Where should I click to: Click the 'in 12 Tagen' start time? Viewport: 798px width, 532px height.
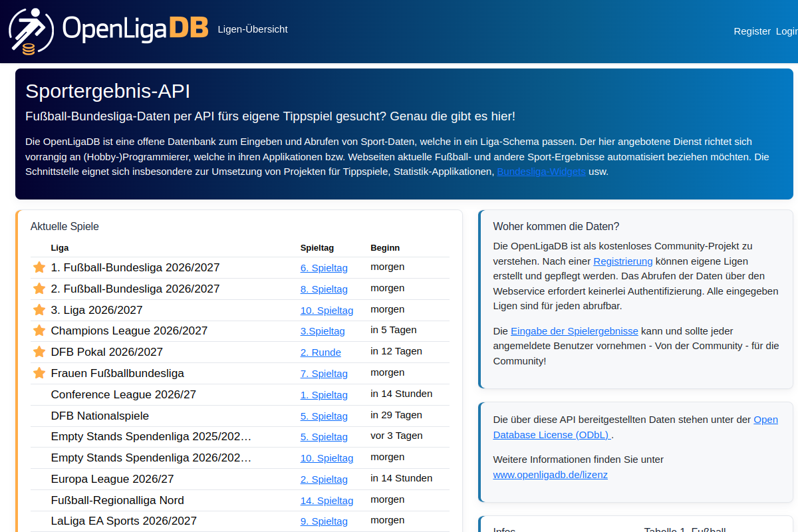point(396,351)
